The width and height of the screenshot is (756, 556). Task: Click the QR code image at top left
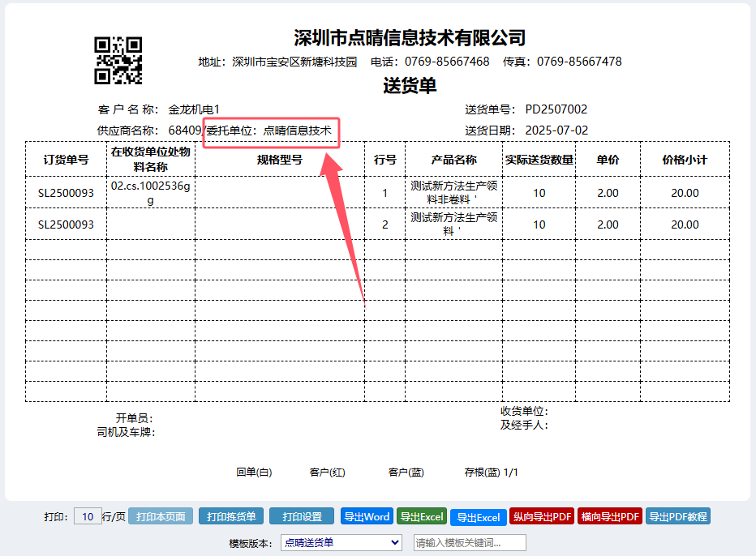click(x=118, y=60)
